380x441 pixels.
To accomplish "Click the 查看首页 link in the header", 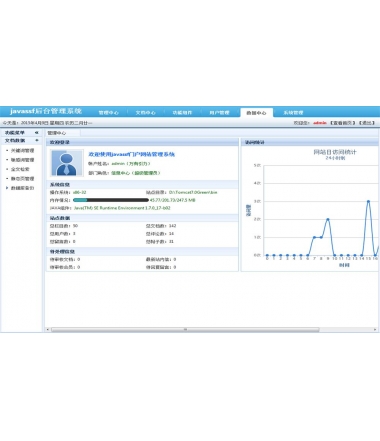I will [342, 123].
